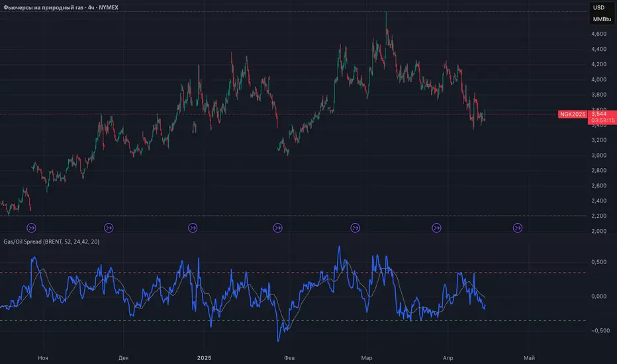Click the 03:58:15 bar countdown timer
Viewport: 617px width, 364px height.
click(602, 120)
